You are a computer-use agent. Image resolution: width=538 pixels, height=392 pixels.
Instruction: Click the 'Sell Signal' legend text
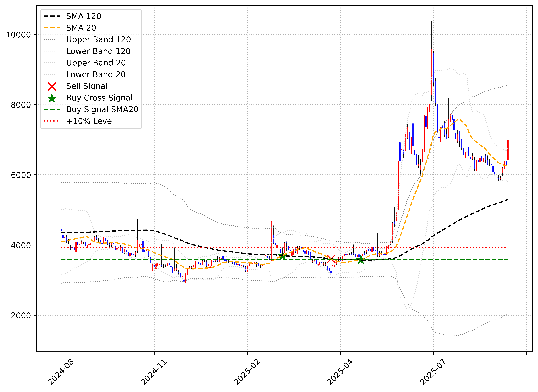pyautogui.click(x=87, y=86)
